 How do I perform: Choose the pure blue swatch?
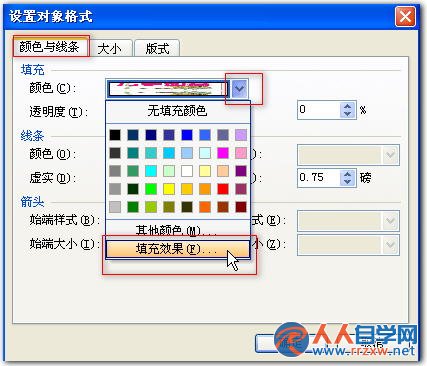[187, 135]
